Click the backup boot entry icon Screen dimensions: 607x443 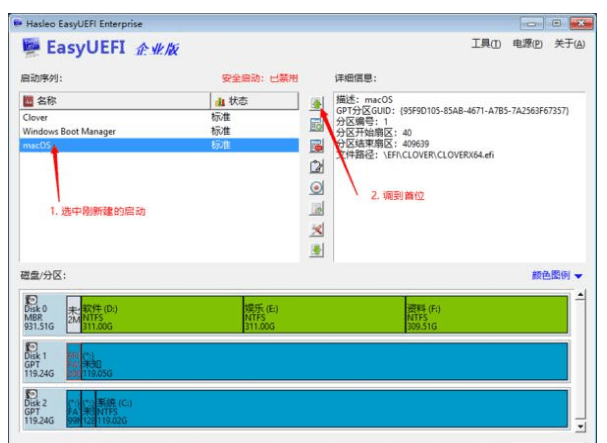point(317,209)
